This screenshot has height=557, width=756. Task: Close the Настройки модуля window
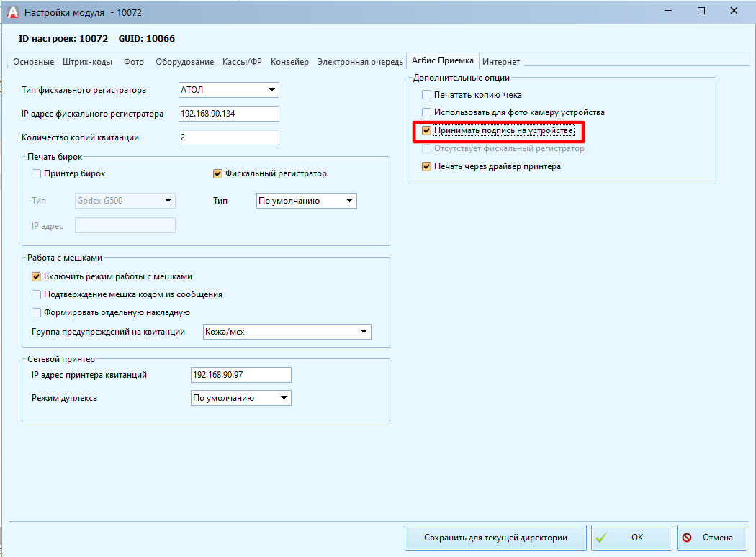[734, 11]
